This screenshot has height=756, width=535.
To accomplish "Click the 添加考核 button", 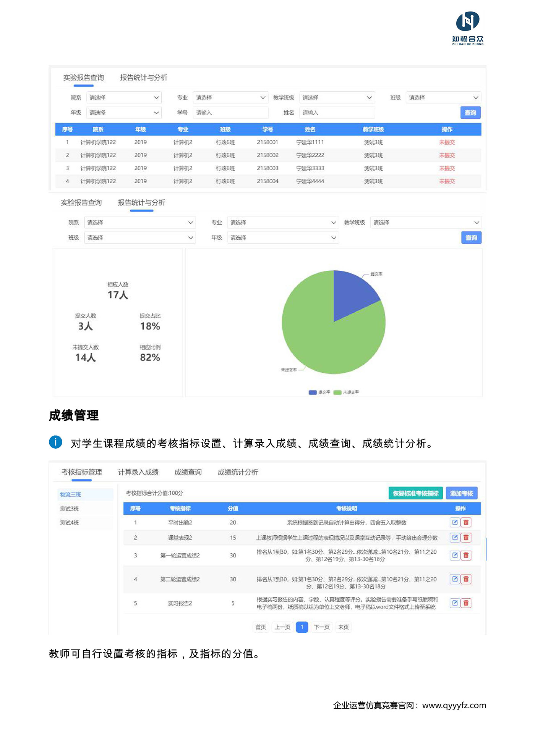I will click(x=461, y=493).
